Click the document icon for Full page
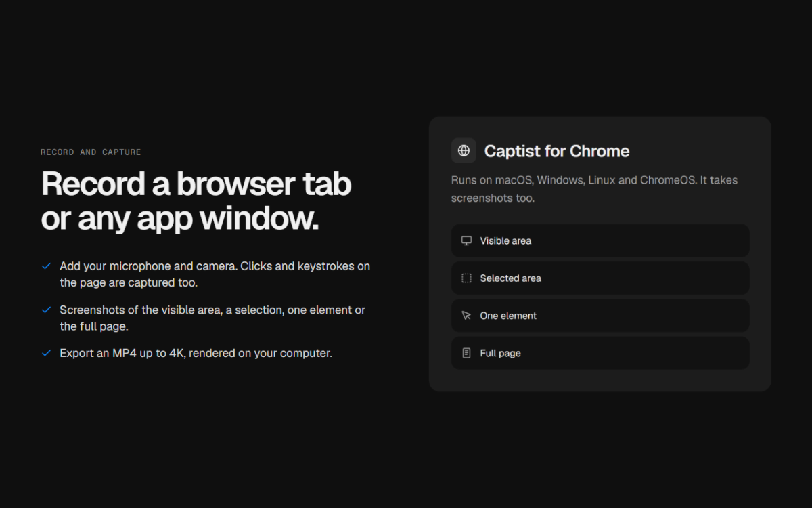The image size is (812, 508). 466,353
